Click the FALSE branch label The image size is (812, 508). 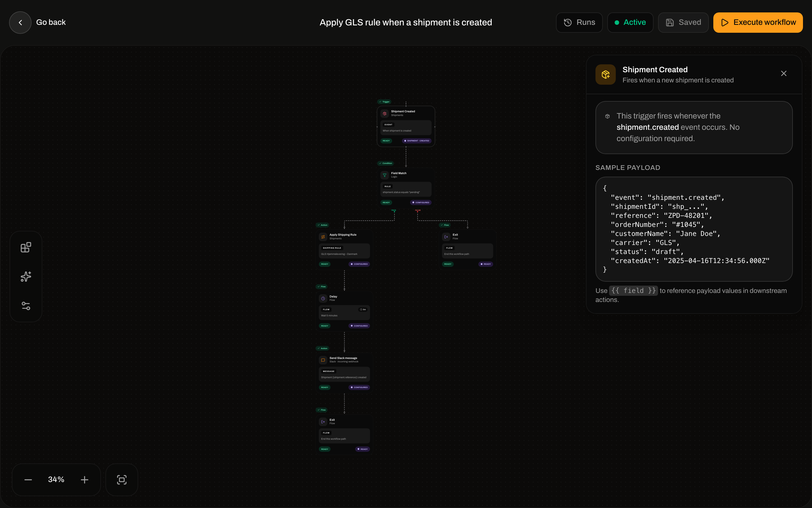click(418, 210)
